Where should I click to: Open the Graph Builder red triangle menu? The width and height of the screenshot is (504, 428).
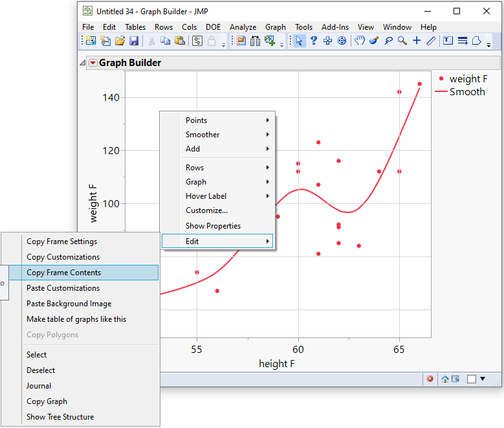(x=93, y=63)
